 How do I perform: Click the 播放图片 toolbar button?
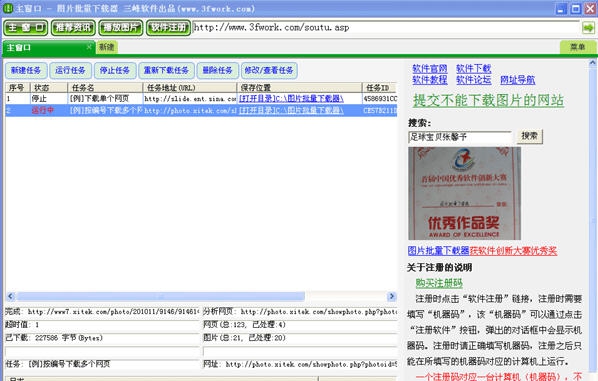coord(121,28)
